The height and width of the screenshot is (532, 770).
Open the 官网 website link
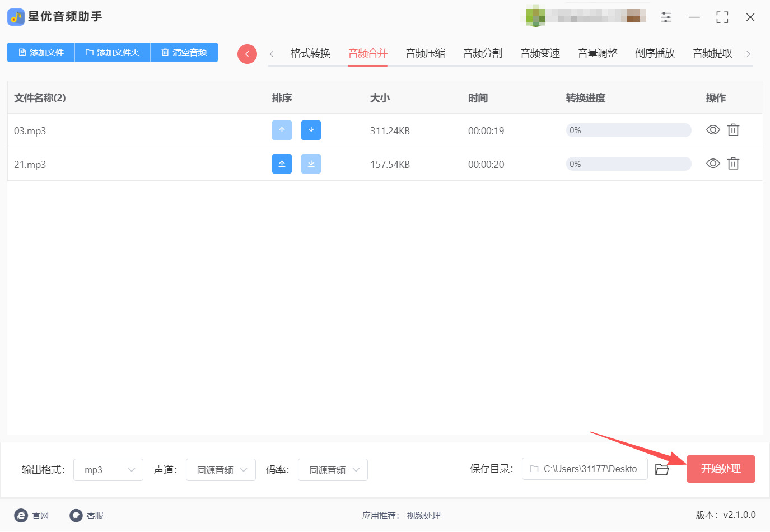[x=32, y=515]
